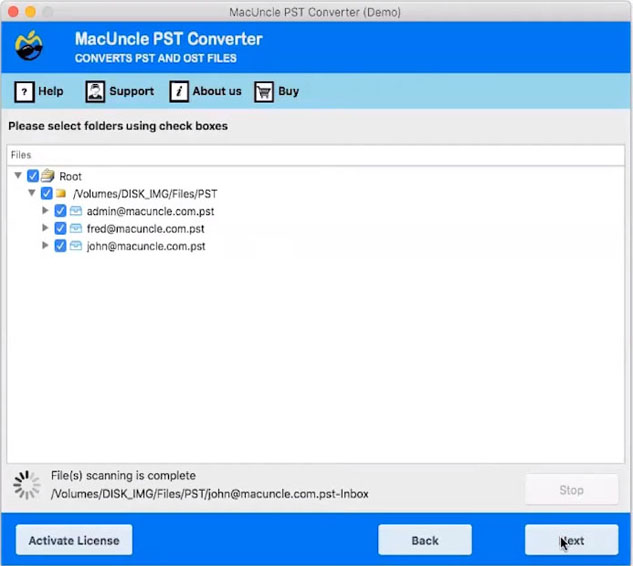Expand the john@macuncle.com.pst node
633x566 pixels.
(x=45, y=245)
